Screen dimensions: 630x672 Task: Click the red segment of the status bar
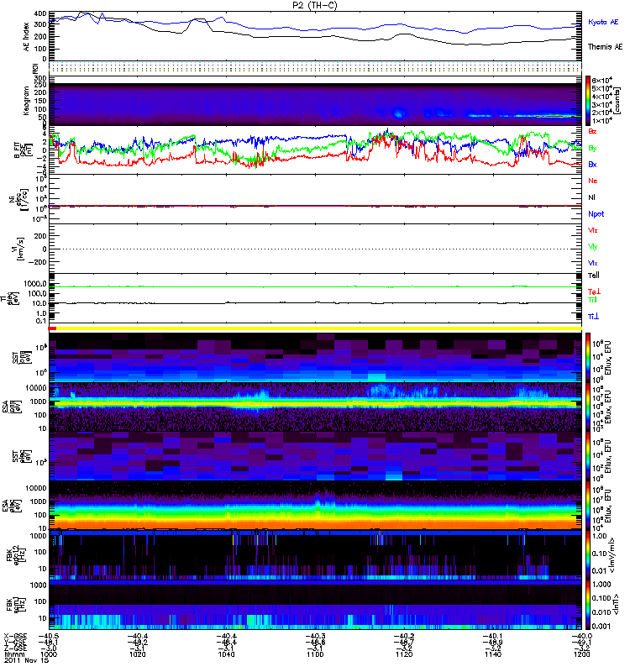pos(52,328)
